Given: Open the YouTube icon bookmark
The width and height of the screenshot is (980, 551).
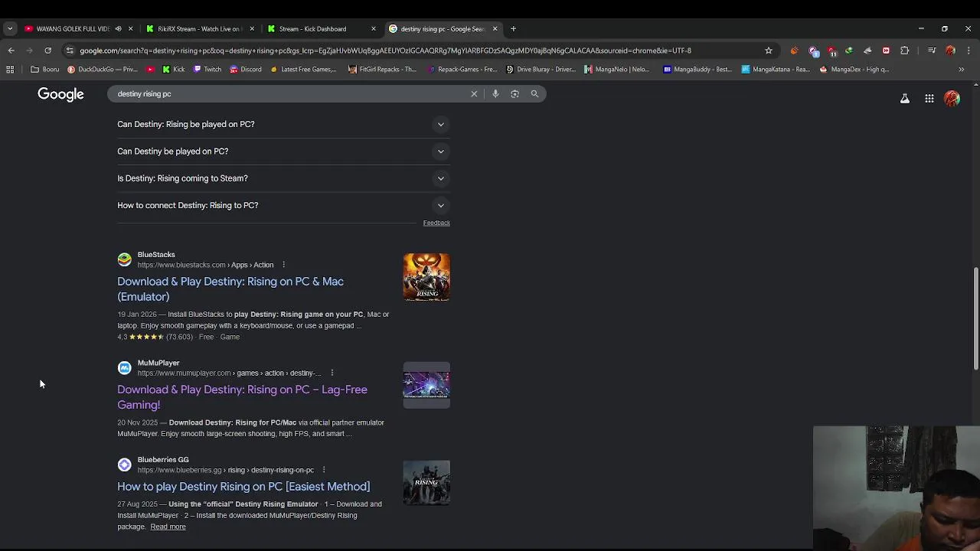Looking at the screenshot, I should point(150,69).
